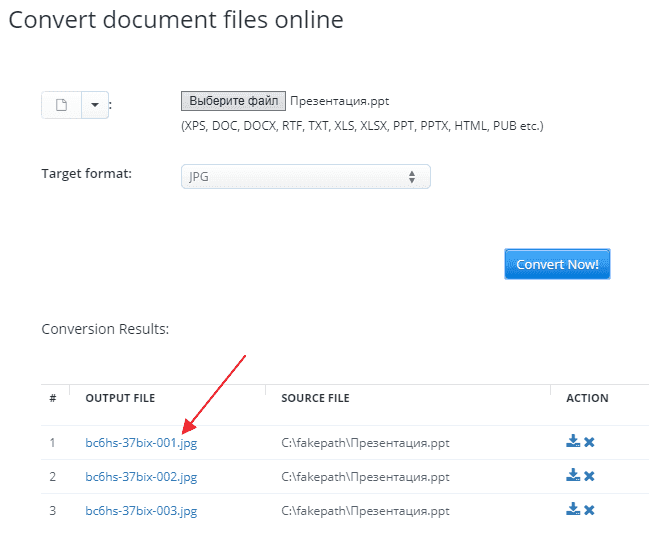Open the bc6hs-37bix-001.jpg link

(x=141, y=443)
